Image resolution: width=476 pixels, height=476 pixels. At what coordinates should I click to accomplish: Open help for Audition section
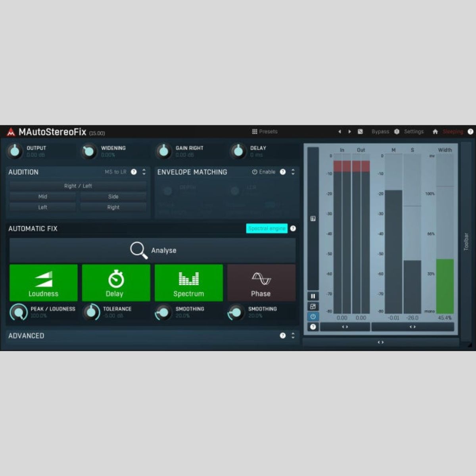[134, 172]
